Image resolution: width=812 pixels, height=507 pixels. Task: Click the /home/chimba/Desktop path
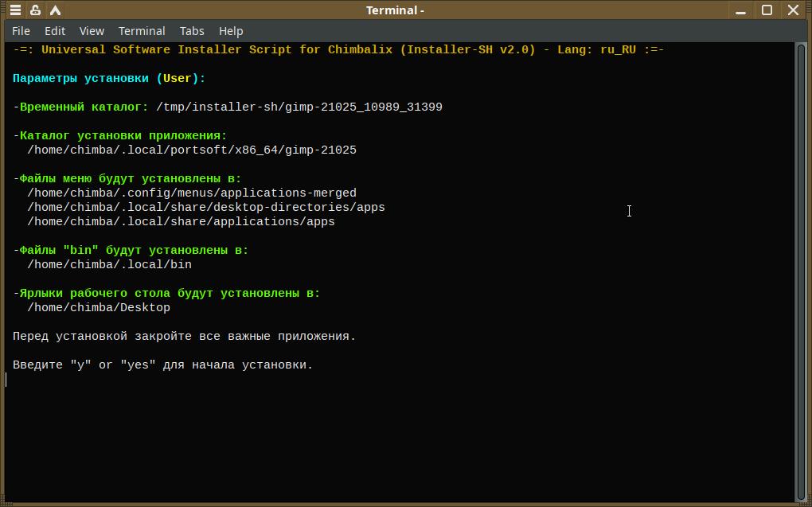(x=99, y=307)
